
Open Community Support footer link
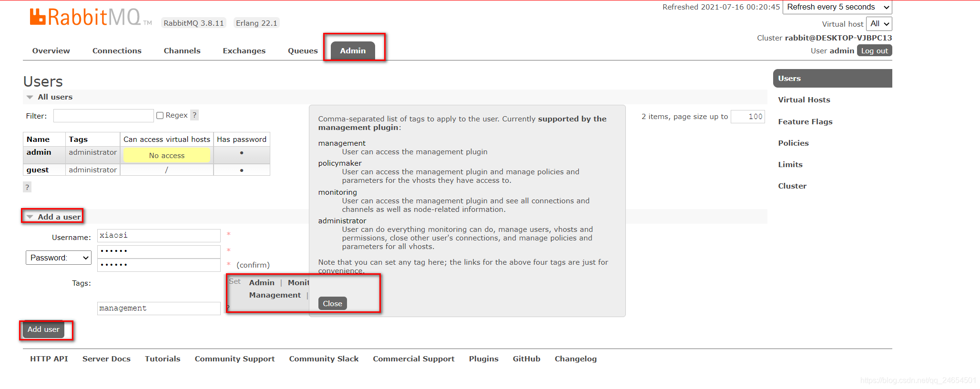coord(235,359)
